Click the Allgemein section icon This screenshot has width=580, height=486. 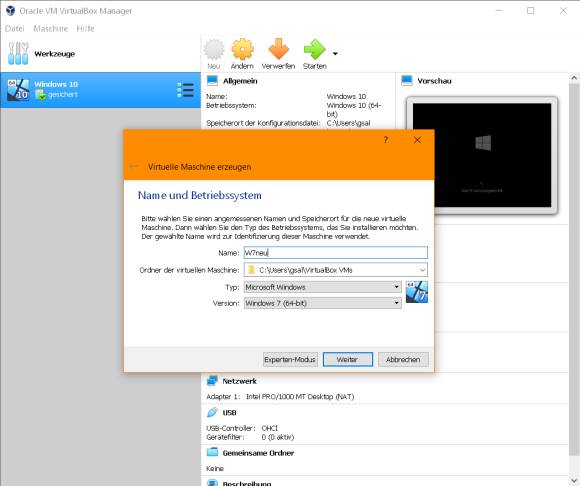click(x=212, y=81)
